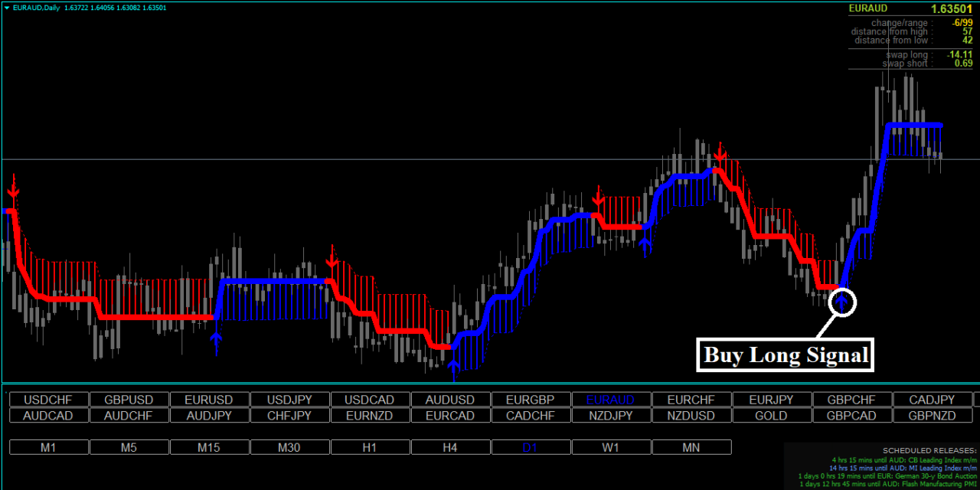980x490 pixels.
Task: Select the EURJPY symbol button
Action: click(x=772, y=400)
